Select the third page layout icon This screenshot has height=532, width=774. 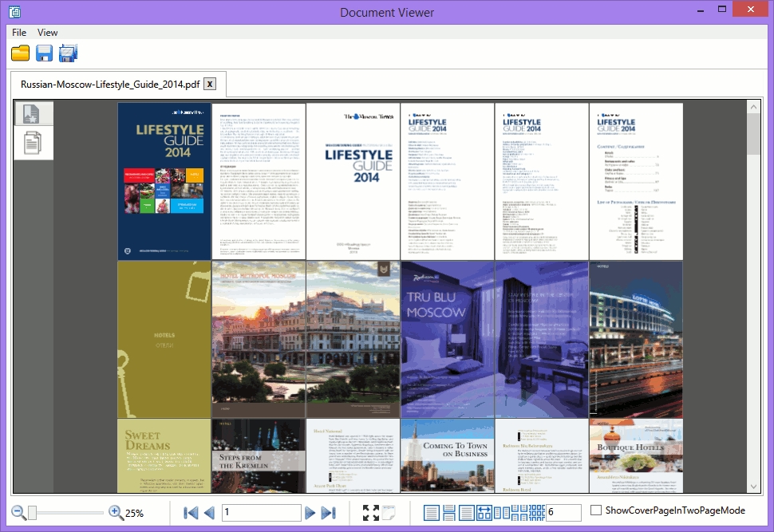click(467, 513)
